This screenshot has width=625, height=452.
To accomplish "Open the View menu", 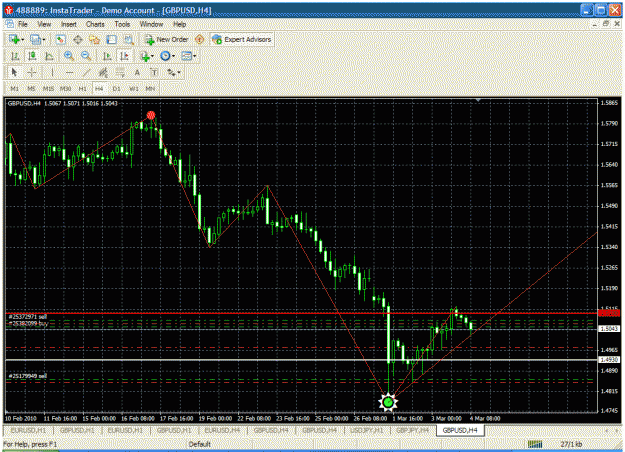I will click(x=44, y=24).
